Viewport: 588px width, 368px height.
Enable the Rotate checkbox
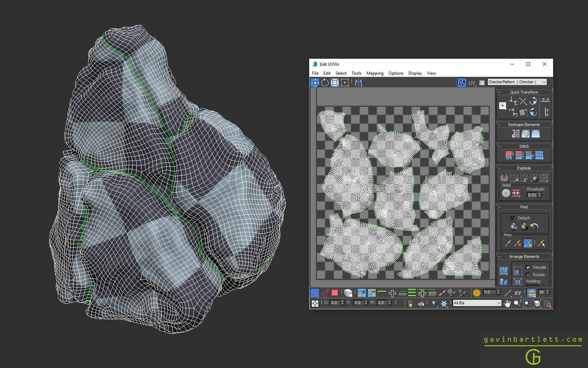click(528, 275)
